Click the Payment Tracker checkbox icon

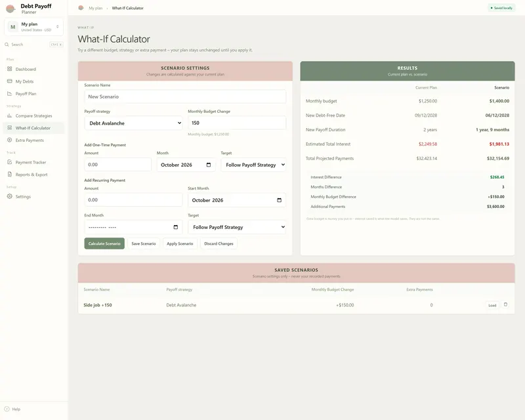coord(9,162)
